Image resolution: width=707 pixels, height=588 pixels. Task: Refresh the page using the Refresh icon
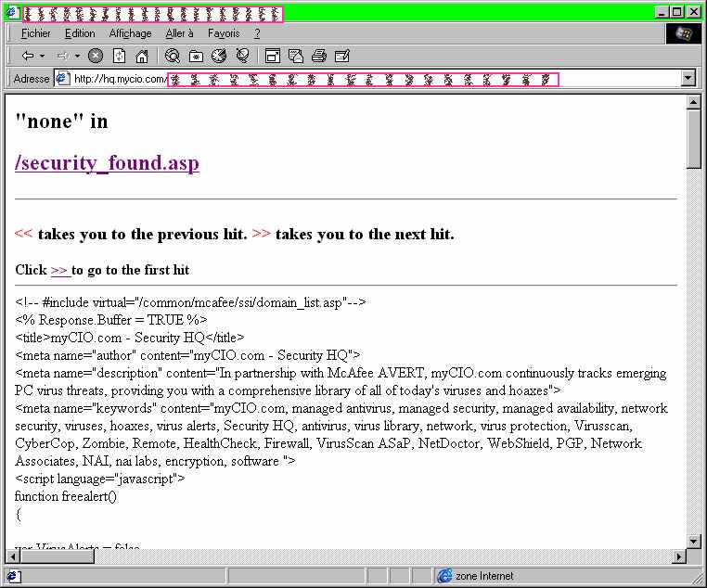tap(119, 56)
